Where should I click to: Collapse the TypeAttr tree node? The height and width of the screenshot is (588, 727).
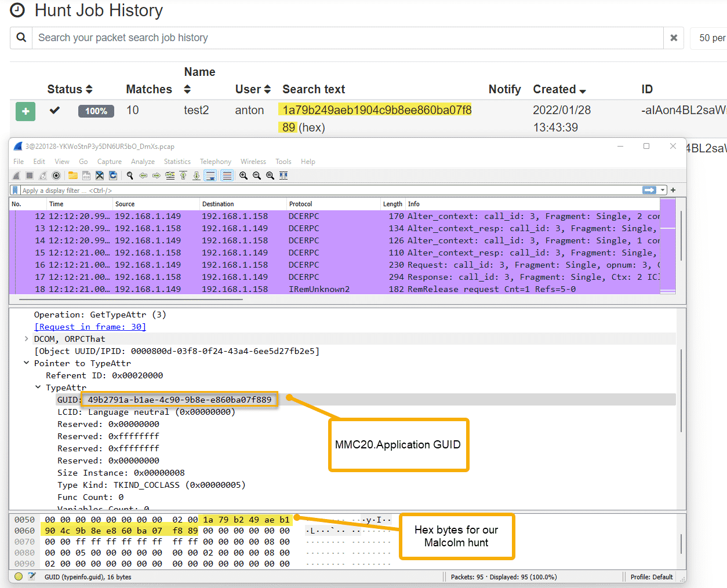tap(38, 388)
